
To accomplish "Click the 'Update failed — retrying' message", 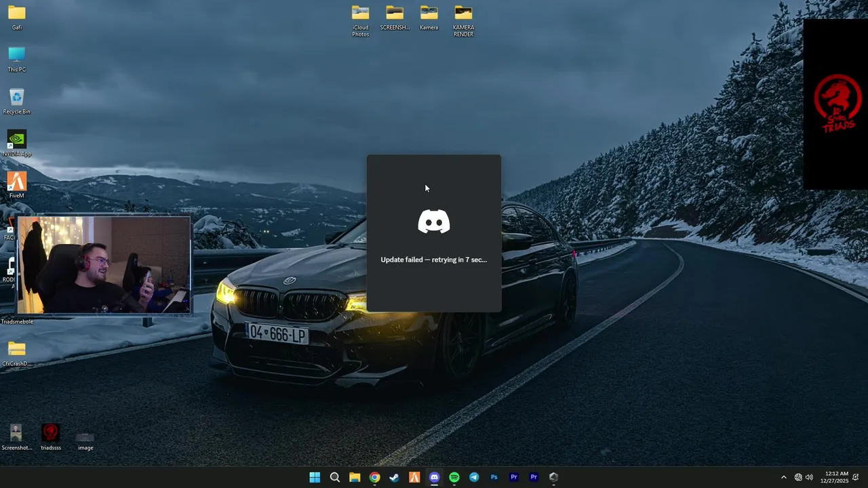I will tap(434, 260).
